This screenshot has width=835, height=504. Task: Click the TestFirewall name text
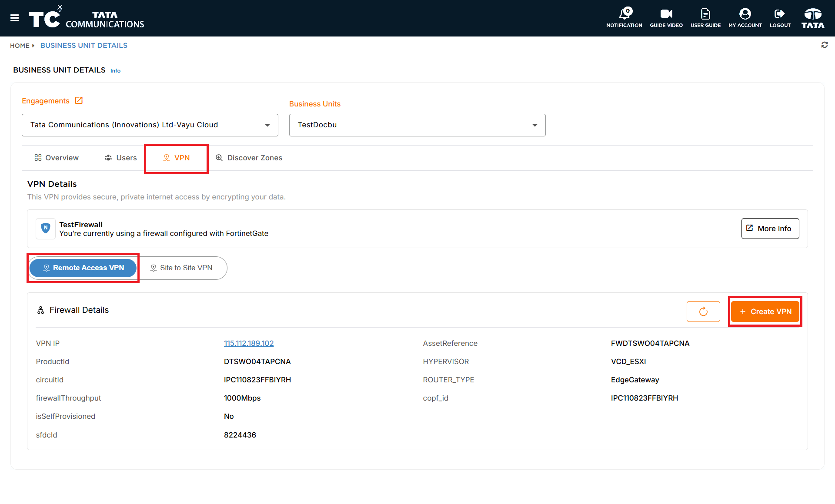point(81,225)
